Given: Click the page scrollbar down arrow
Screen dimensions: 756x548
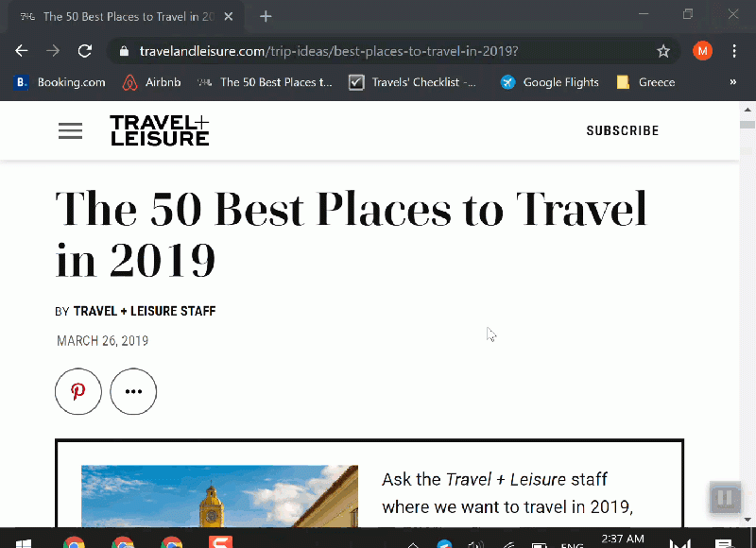Looking at the screenshot, I should coord(747,520).
